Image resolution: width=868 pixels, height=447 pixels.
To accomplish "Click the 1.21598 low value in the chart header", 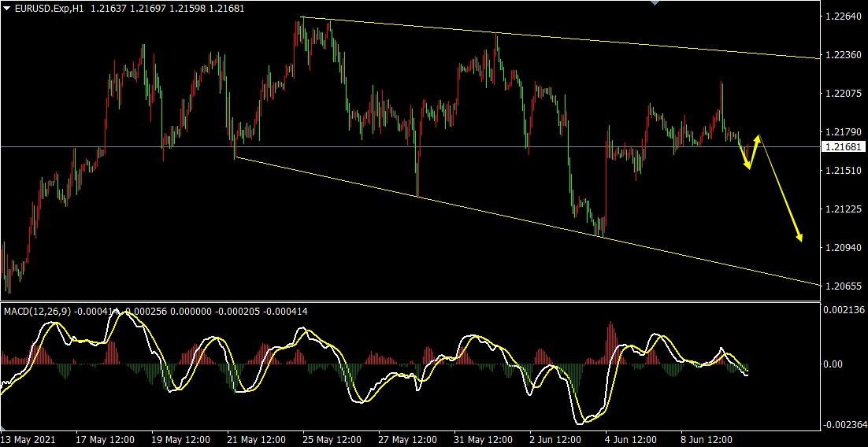I will pyautogui.click(x=188, y=9).
